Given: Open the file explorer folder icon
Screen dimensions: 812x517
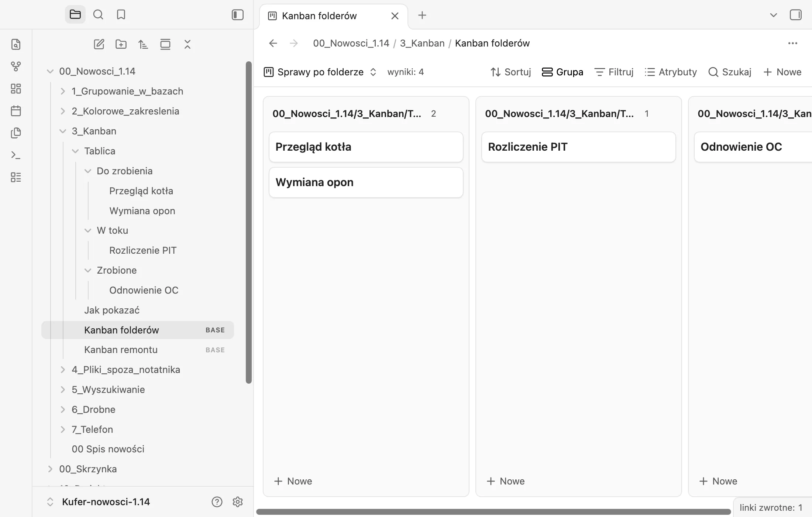Looking at the screenshot, I should coord(75,15).
